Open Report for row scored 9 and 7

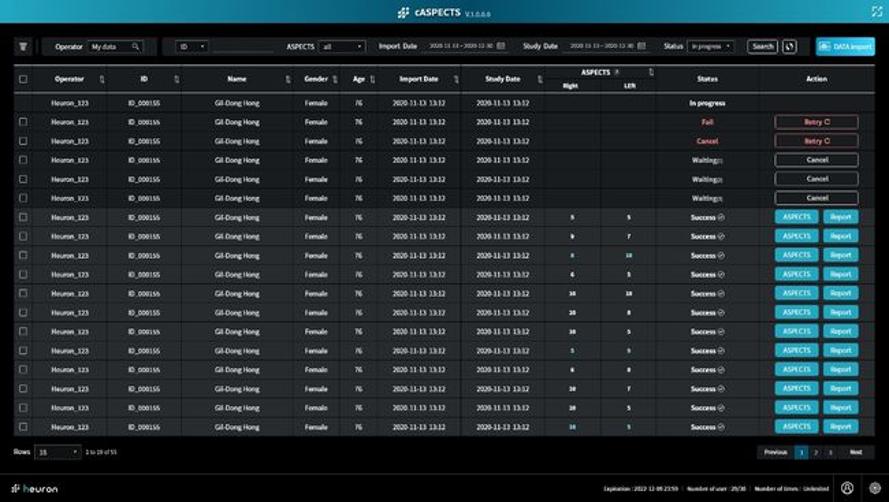tap(841, 236)
